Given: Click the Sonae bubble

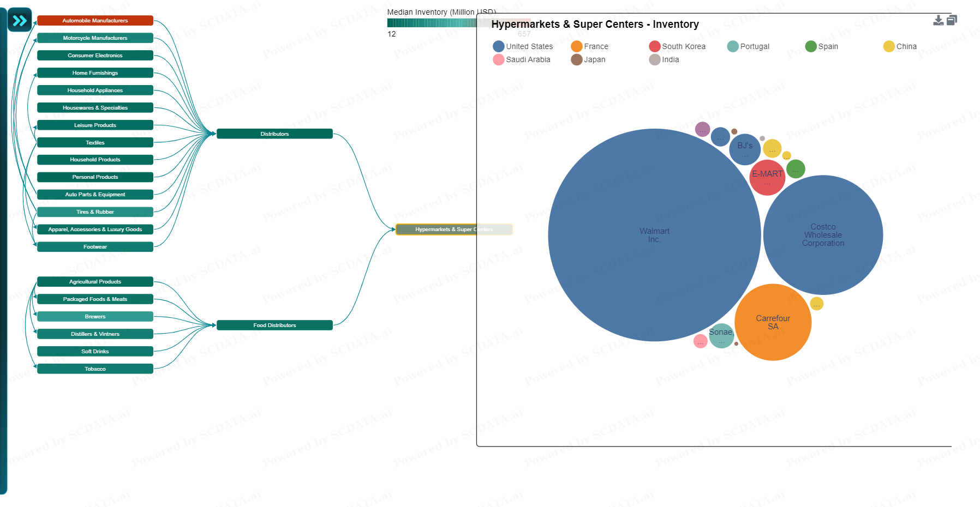Looking at the screenshot, I should [721, 336].
